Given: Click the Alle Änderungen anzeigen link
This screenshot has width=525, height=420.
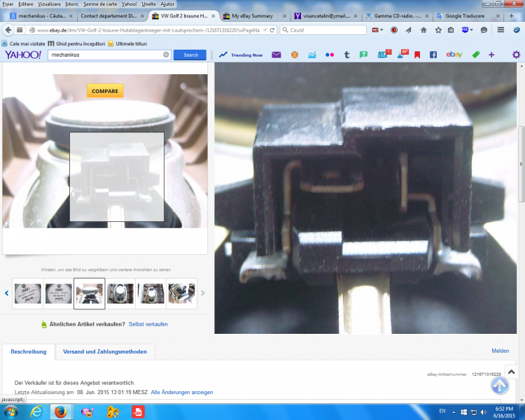Looking at the screenshot, I should tap(182, 392).
